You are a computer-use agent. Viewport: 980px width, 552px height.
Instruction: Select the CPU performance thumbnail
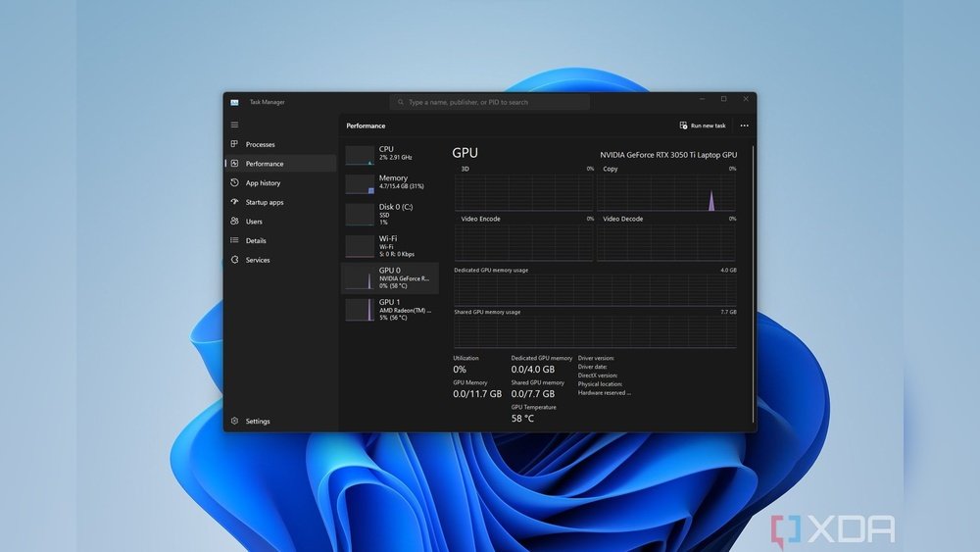coord(389,153)
